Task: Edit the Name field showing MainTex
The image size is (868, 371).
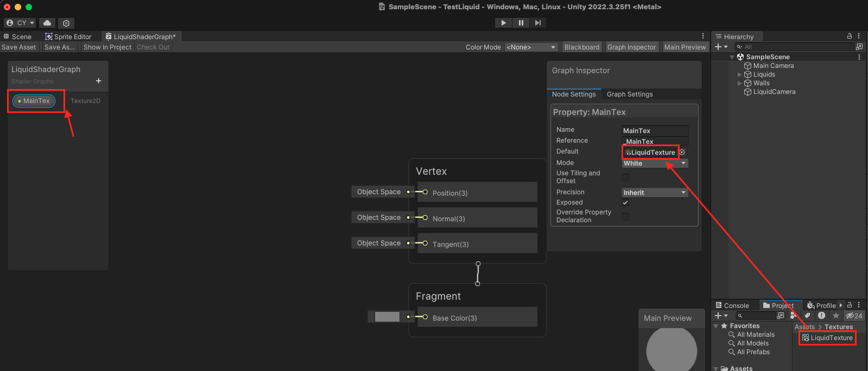Action: click(x=655, y=130)
